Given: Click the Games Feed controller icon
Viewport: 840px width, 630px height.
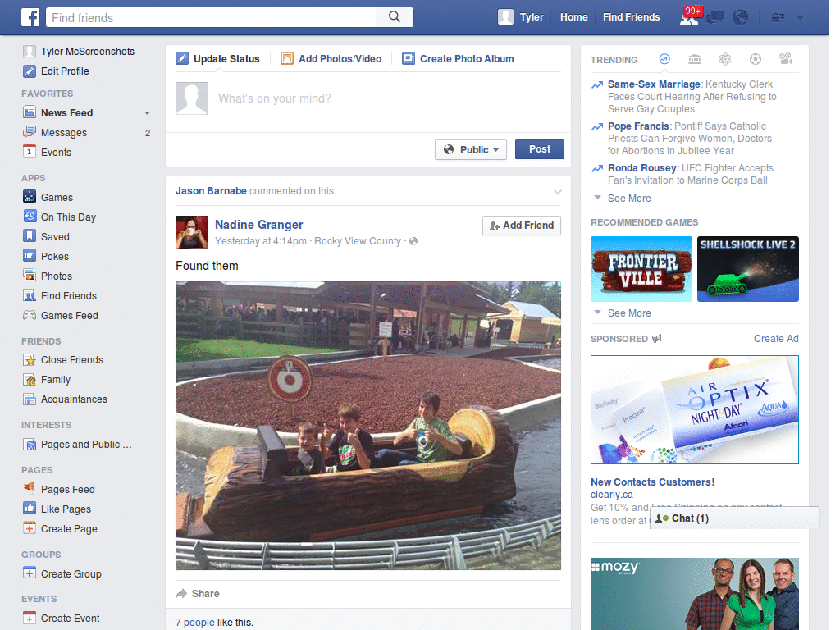Looking at the screenshot, I should (x=30, y=315).
